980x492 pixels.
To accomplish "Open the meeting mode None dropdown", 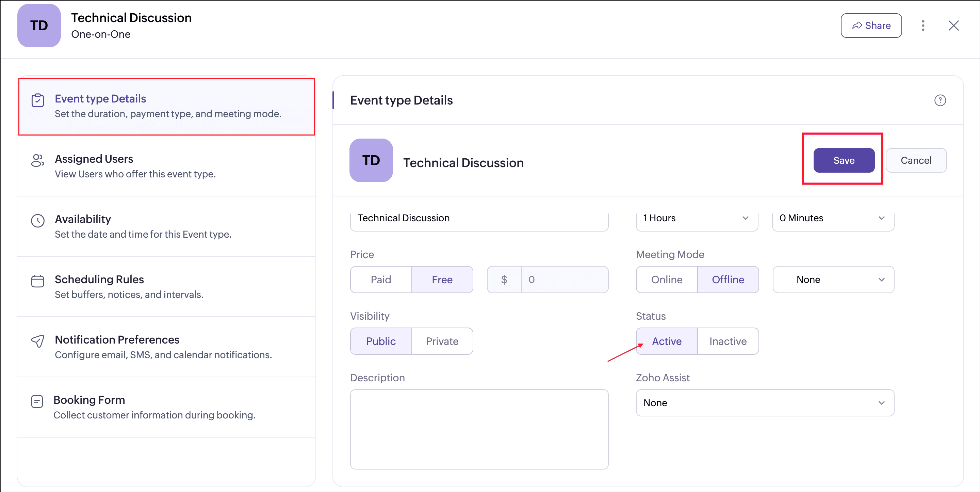I will 833,280.
